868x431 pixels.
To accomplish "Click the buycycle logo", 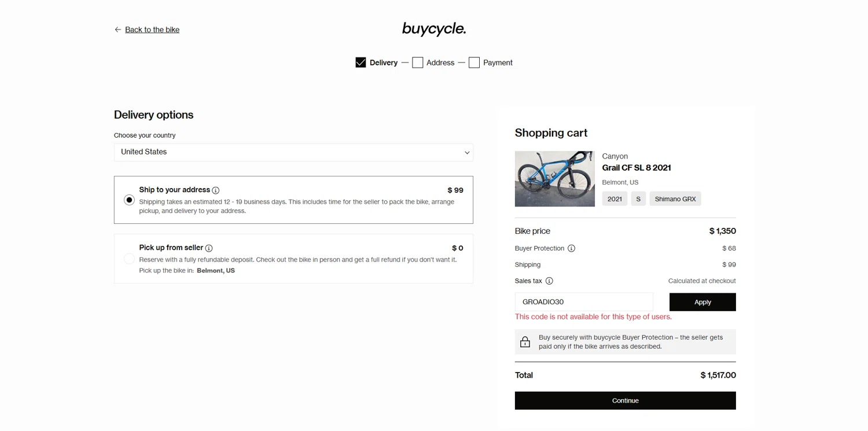I will (434, 28).
